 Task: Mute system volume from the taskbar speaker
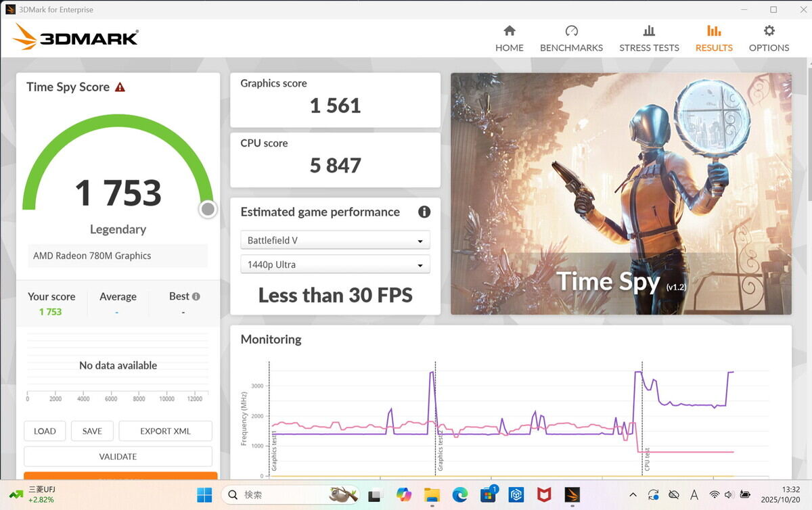point(729,494)
